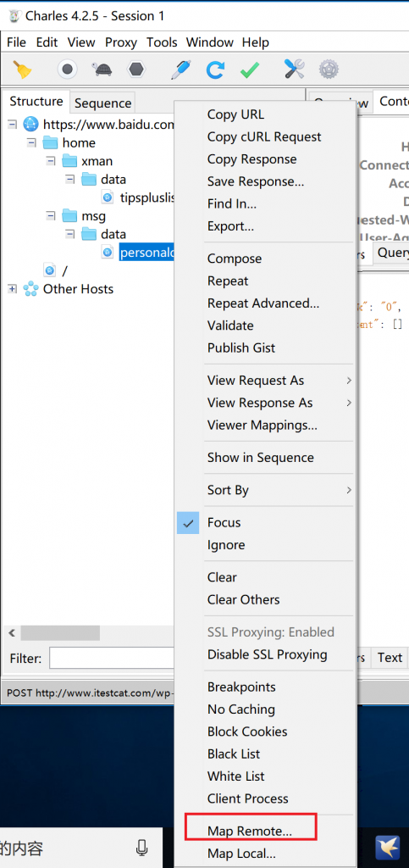
Task: Click the hexagon breakpoints icon
Action: pos(136,70)
